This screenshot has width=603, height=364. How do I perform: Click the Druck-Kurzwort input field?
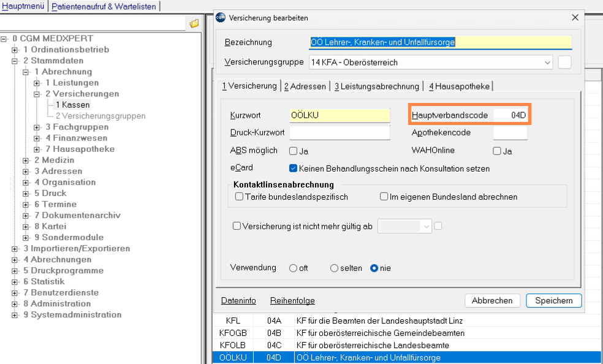339,132
